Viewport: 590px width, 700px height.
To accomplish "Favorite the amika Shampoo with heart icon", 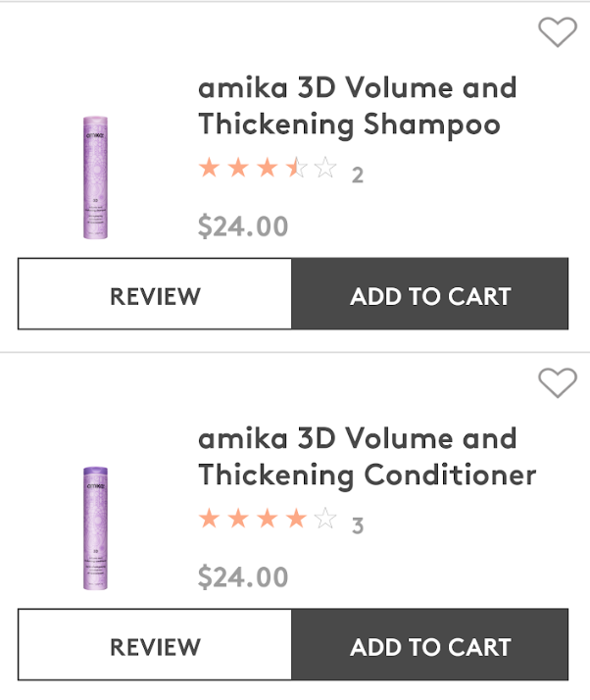I will tap(558, 31).
